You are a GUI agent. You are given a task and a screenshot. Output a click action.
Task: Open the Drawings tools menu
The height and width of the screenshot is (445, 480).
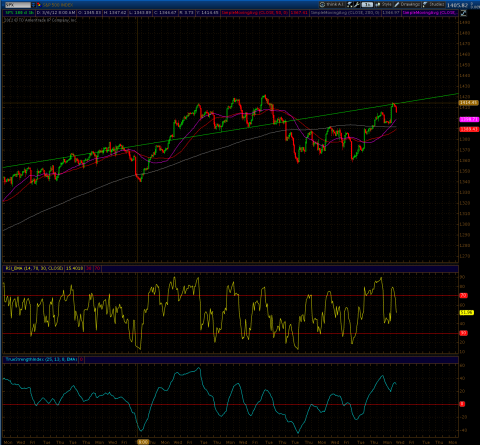[x=407, y=5]
